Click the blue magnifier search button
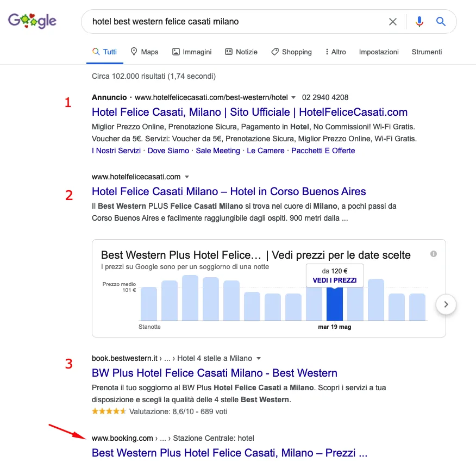This screenshot has width=476, height=462. pos(441,22)
